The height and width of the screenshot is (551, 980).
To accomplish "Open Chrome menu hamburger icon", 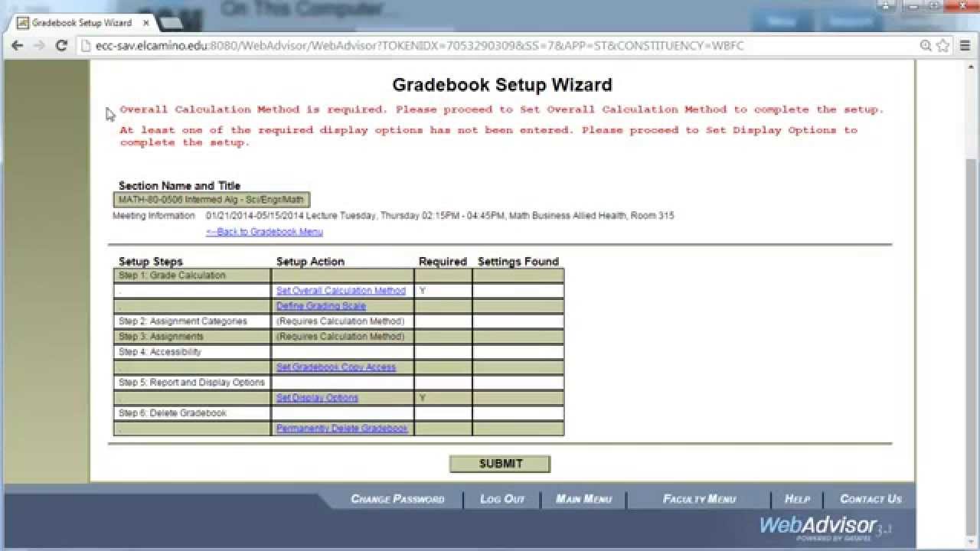I will [965, 46].
